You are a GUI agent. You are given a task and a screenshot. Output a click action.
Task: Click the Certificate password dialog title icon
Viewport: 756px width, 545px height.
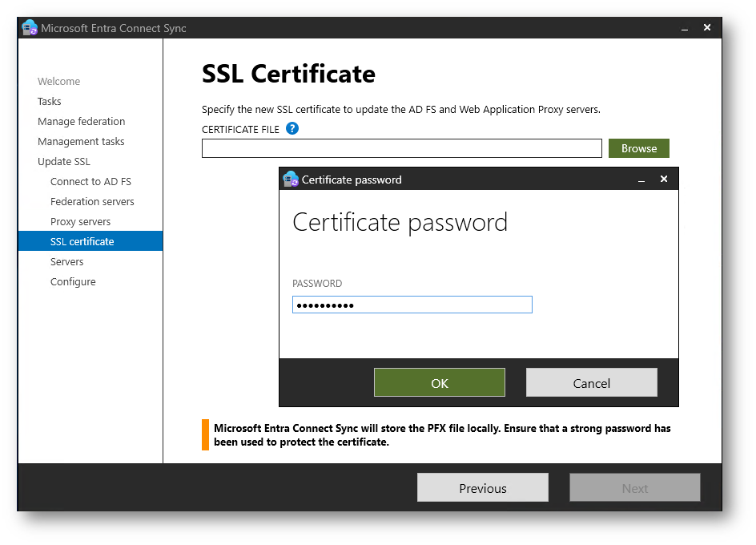[291, 179]
